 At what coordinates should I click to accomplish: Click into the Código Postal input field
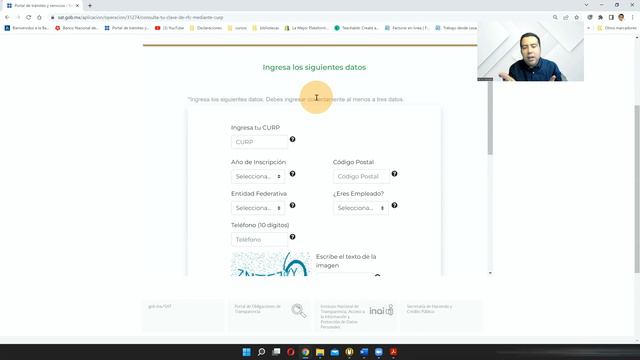pos(361,176)
